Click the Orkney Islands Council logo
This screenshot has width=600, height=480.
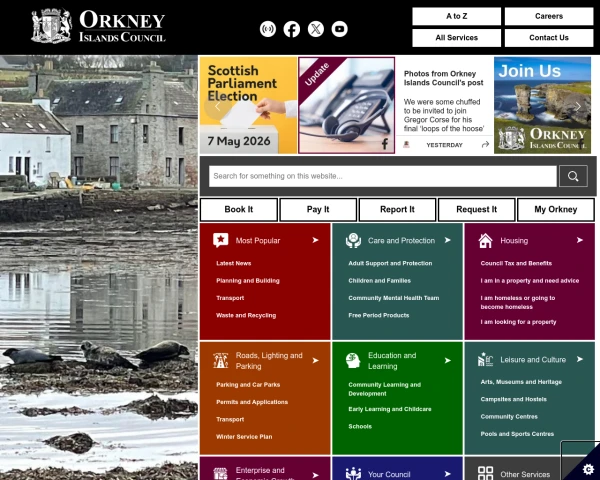point(98,26)
